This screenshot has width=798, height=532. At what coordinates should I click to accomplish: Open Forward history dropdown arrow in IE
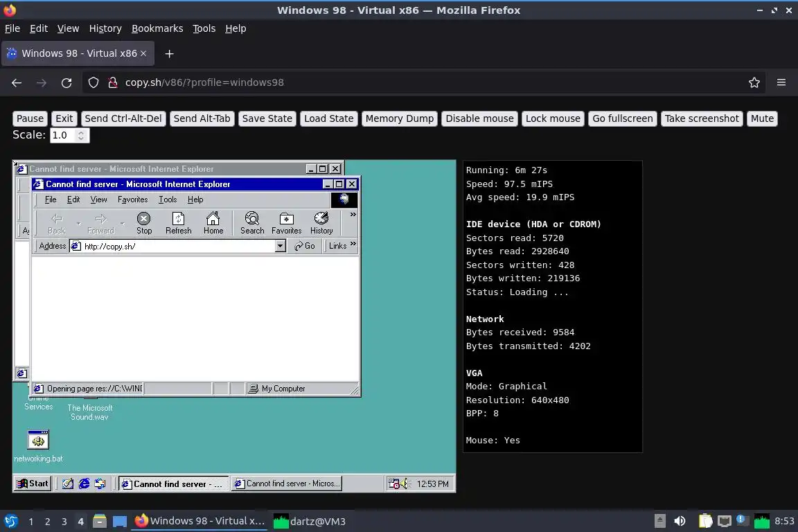(x=123, y=224)
